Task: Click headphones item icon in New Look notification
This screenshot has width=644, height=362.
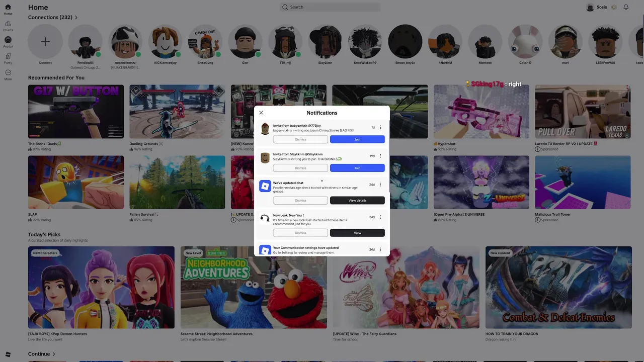Action: point(265,218)
